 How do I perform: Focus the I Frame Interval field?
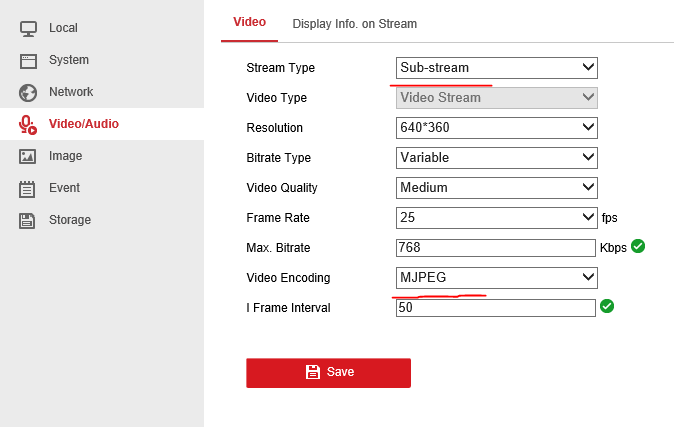click(496, 308)
